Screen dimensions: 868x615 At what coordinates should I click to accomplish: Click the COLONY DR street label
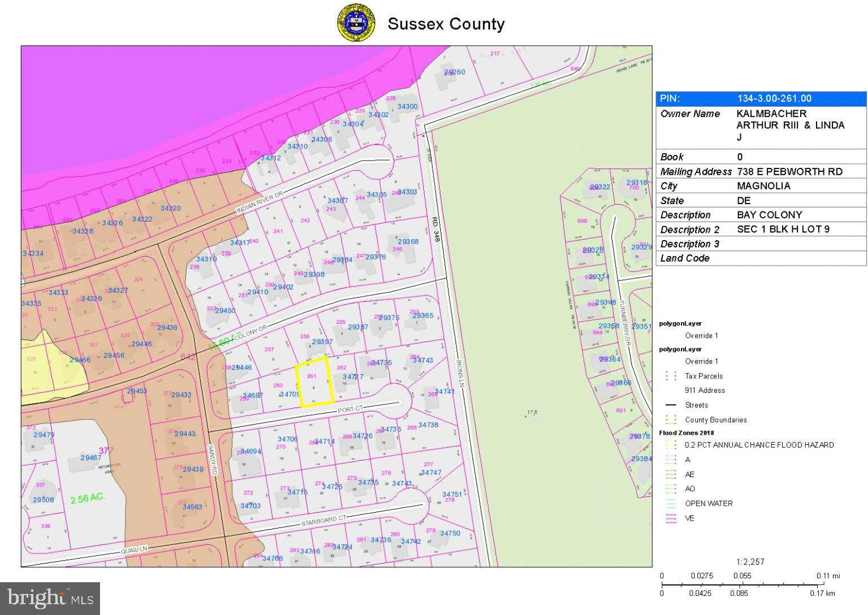click(250, 334)
